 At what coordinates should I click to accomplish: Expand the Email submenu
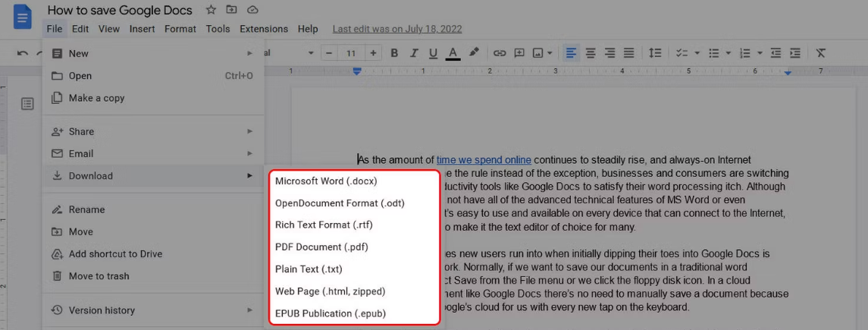tap(153, 153)
